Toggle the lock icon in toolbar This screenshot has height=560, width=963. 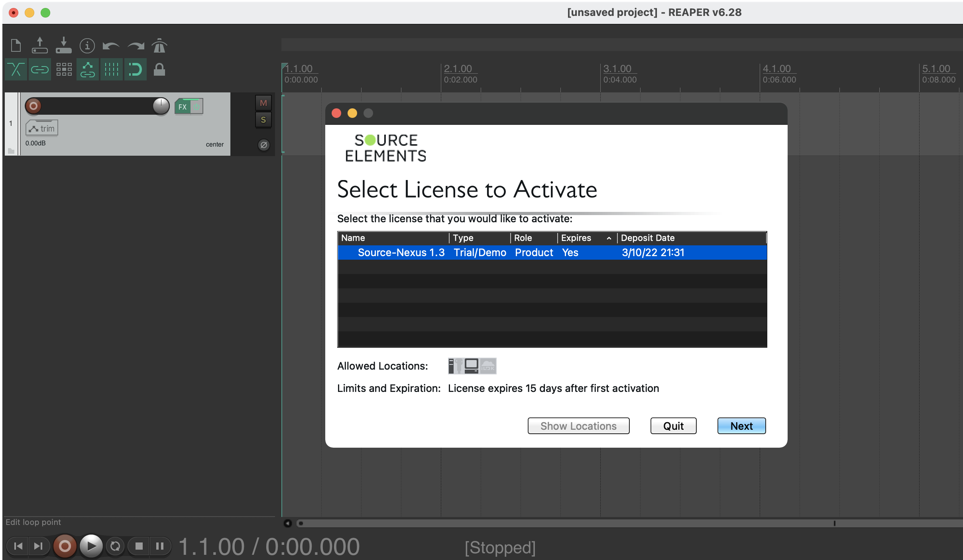tap(159, 70)
